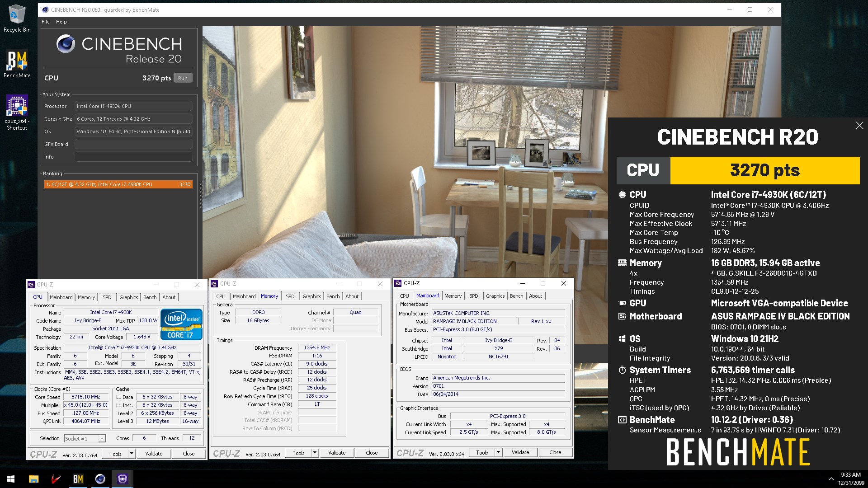This screenshot has height=488, width=868.
Task: Click the CPU chip icon in BenchMate panel
Action: (622, 195)
